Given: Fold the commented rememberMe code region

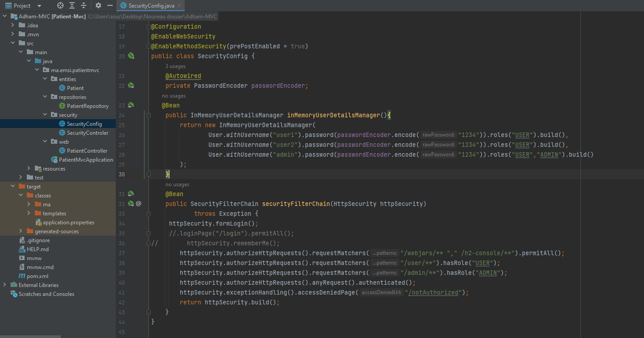Looking at the screenshot, I should (x=148, y=243).
